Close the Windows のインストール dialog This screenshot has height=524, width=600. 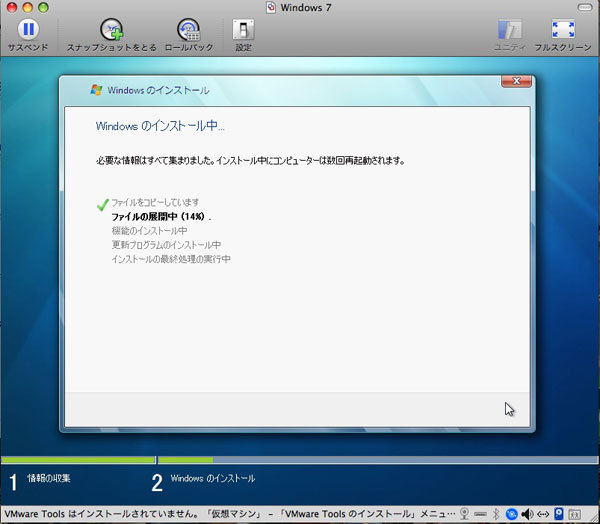[516, 81]
